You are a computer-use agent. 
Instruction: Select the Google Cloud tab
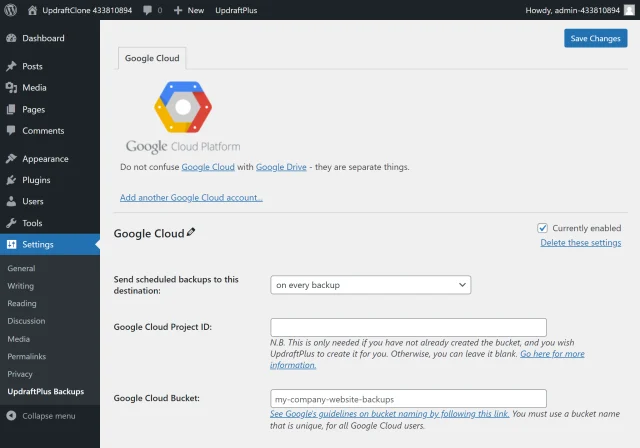coord(152,59)
